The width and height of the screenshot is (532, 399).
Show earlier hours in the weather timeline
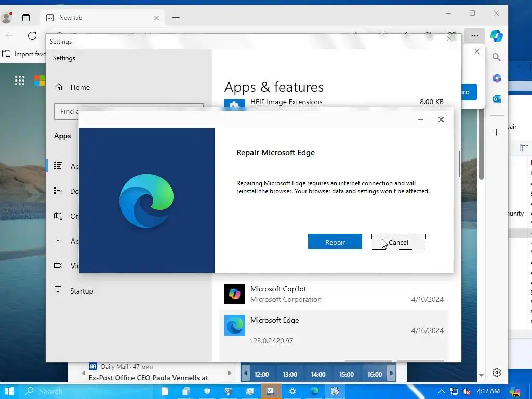[x=246, y=373]
